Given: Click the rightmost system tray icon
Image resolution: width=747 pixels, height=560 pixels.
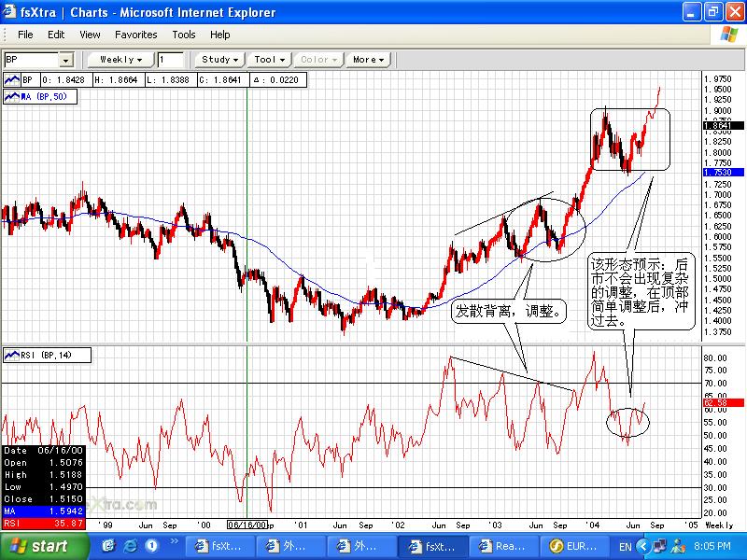Looking at the screenshot, I should [678, 546].
